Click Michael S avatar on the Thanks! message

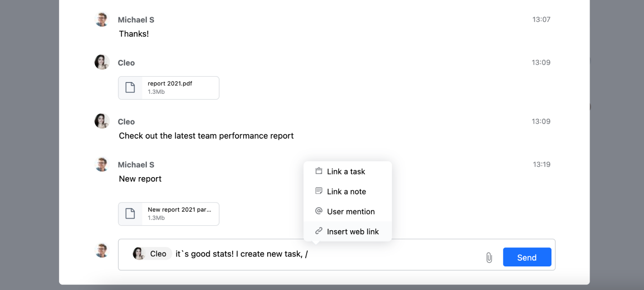(x=102, y=19)
